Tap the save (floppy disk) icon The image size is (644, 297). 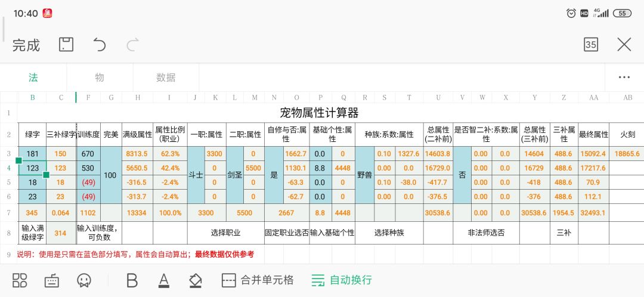click(x=66, y=44)
